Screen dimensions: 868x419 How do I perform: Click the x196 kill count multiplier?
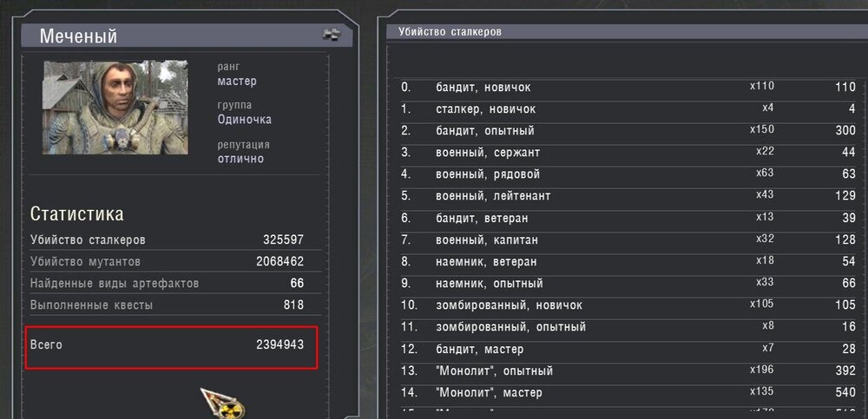[762, 370]
